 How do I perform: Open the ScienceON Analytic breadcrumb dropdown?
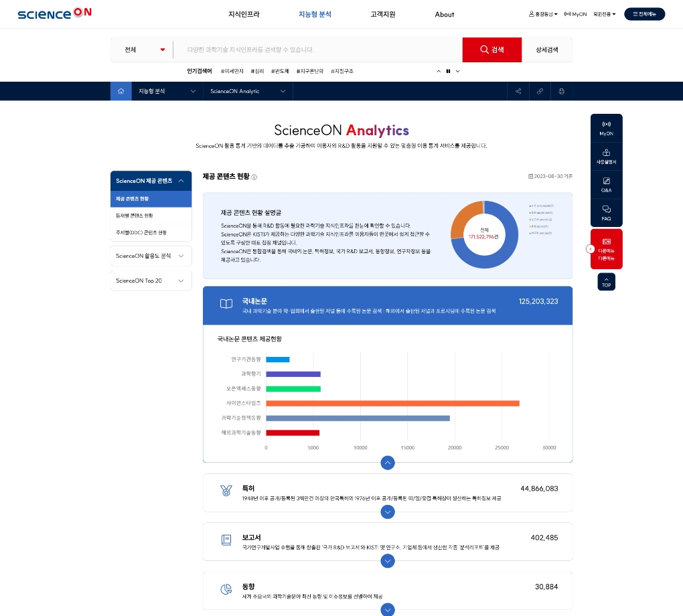pyautogui.click(x=248, y=91)
